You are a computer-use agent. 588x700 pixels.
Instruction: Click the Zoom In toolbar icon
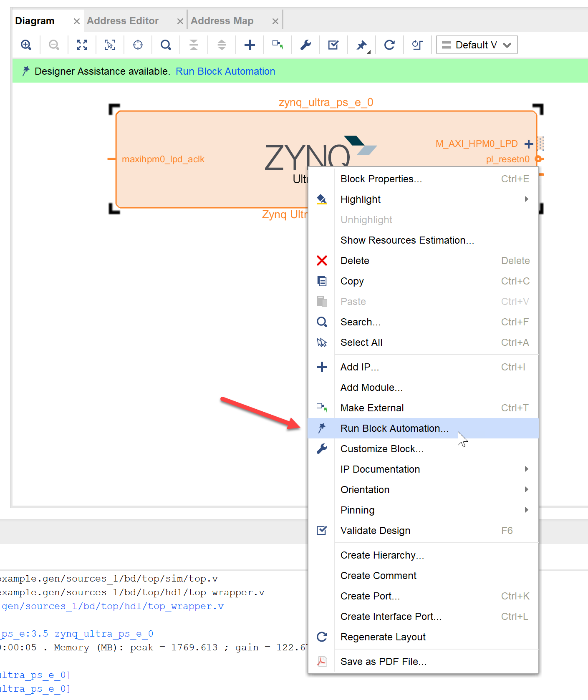(x=26, y=45)
